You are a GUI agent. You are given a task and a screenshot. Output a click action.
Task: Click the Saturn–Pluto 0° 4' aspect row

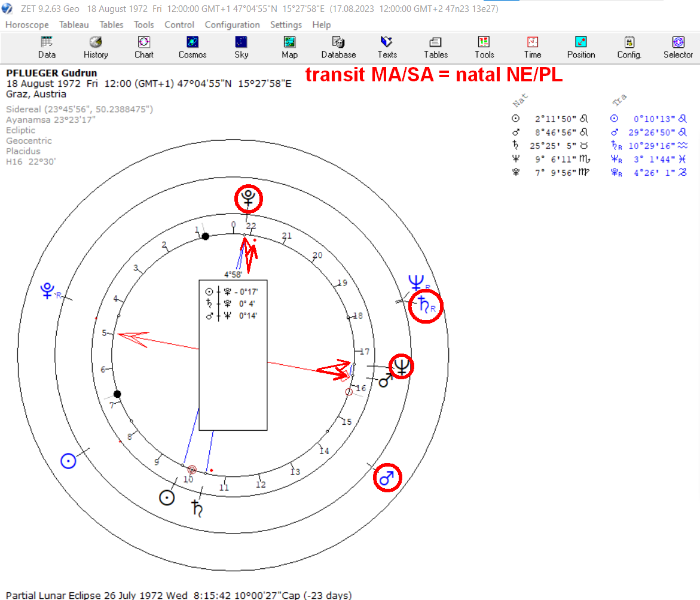pos(230,304)
